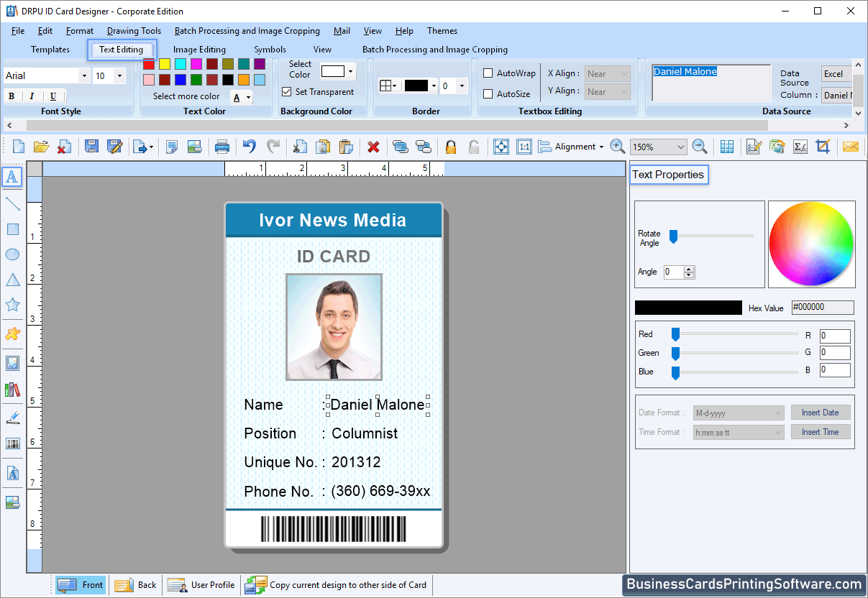This screenshot has width=868, height=598.
Task: Activate the Signature drawing tool
Action: tap(12, 417)
